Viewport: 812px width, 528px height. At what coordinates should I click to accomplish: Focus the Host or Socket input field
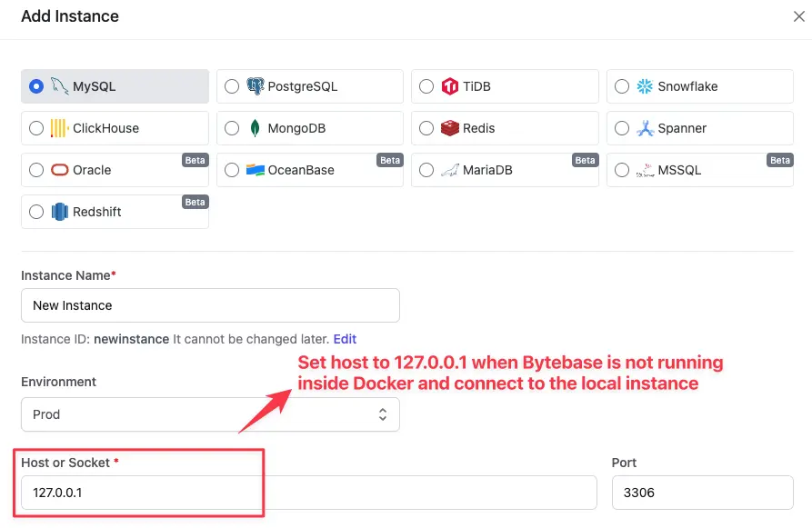pos(308,493)
